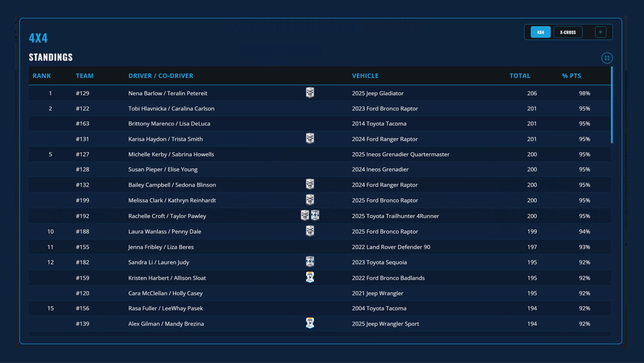
Task: Sort by the RANK column header
Action: [x=42, y=76]
